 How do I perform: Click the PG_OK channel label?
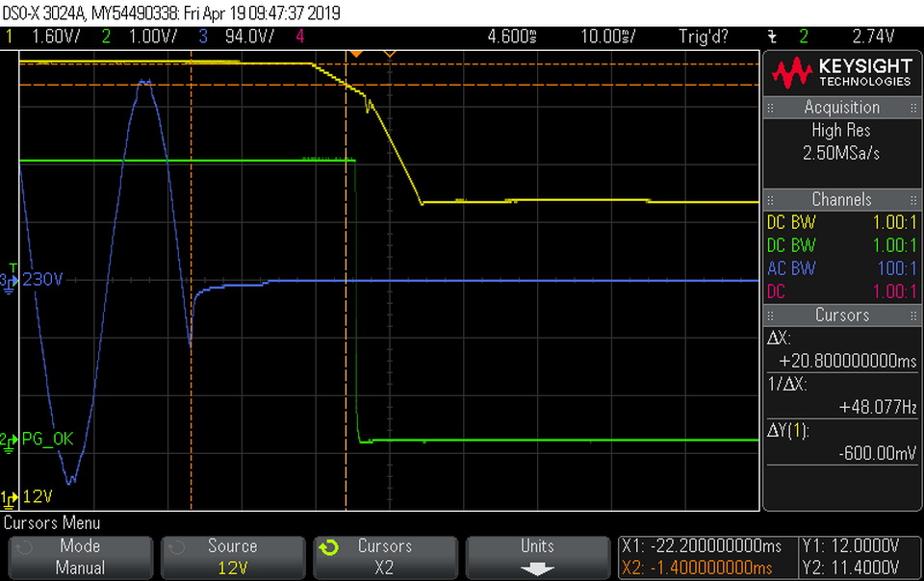(x=48, y=440)
